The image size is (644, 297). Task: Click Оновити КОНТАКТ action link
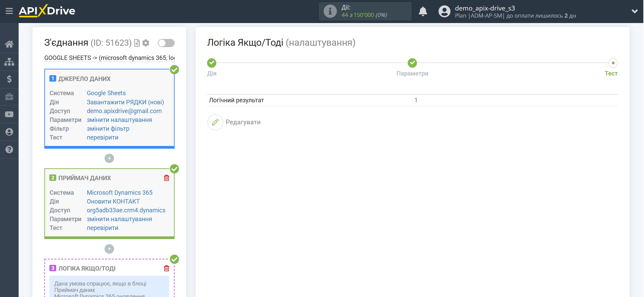coord(113,201)
